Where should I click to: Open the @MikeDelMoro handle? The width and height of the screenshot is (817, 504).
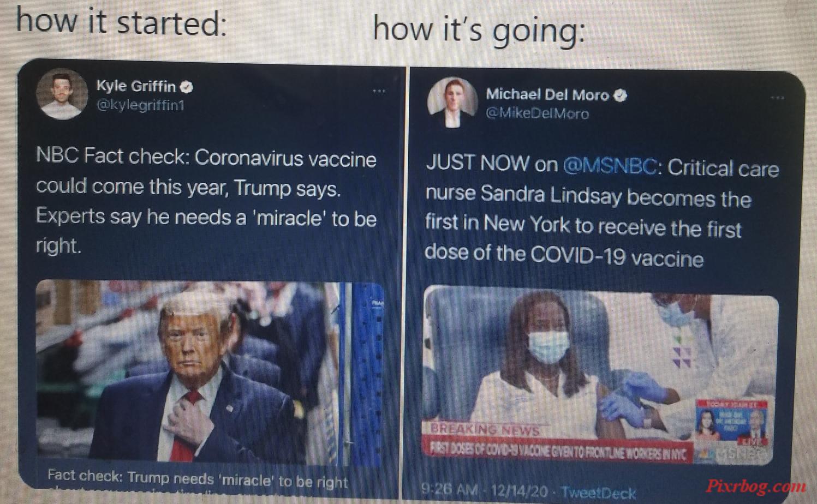tap(537, 113)
